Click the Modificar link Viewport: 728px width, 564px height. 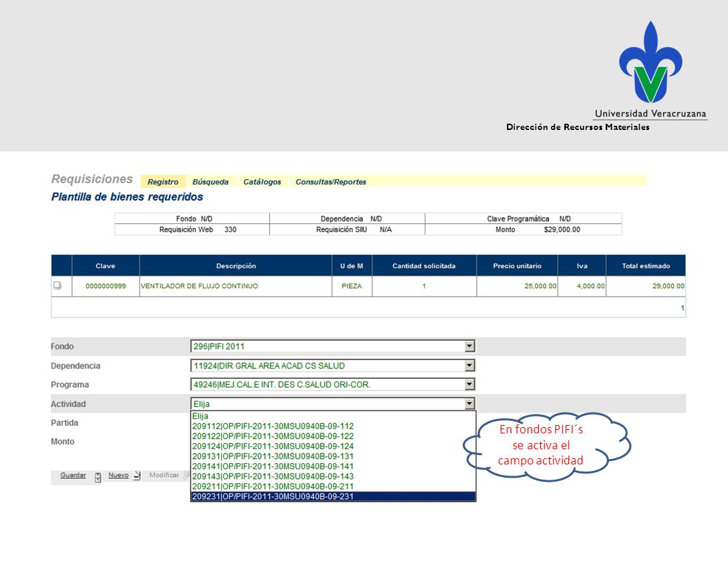pyautogui.click(x=164, y=475)
